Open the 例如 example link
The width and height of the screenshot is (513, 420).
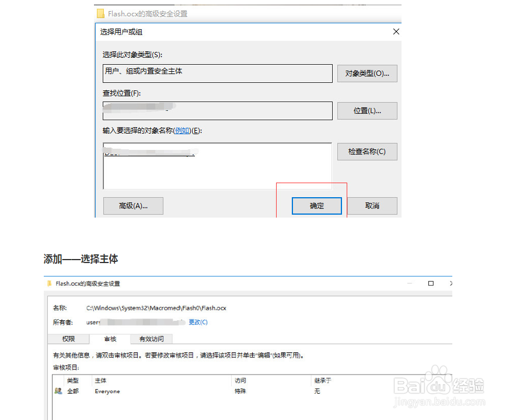[183, 130]
